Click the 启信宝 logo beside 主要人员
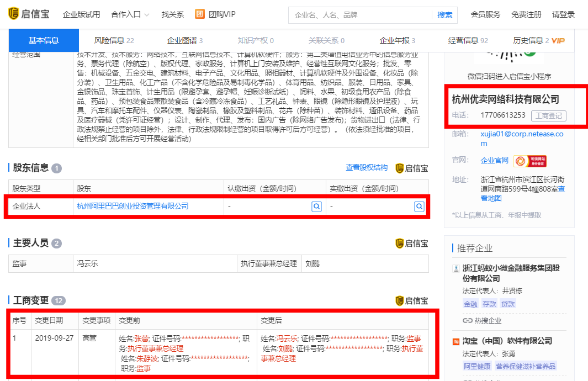Screen dimensions: 588x381 pyautogui.click(x=412, y=244)
